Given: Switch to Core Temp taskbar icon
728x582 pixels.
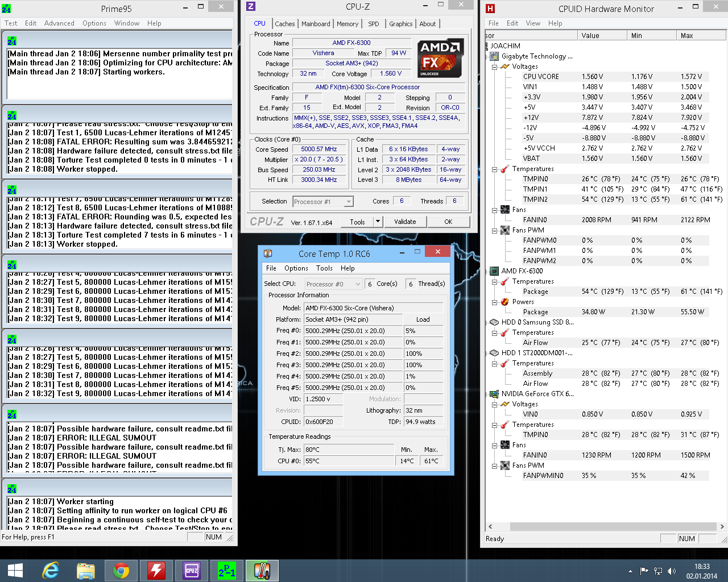Looking at the screenshot, I should (262, 570).
